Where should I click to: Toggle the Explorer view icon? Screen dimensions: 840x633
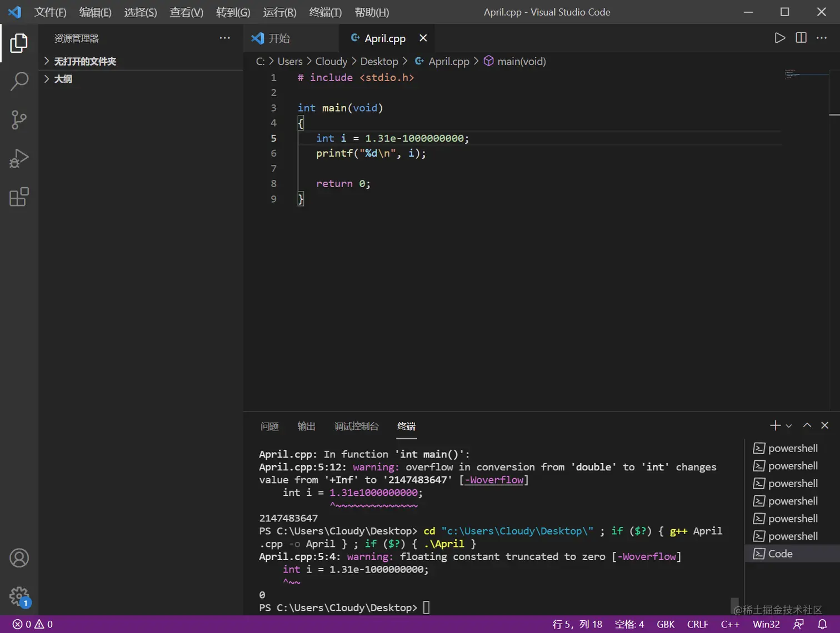(x=19, y=43)
